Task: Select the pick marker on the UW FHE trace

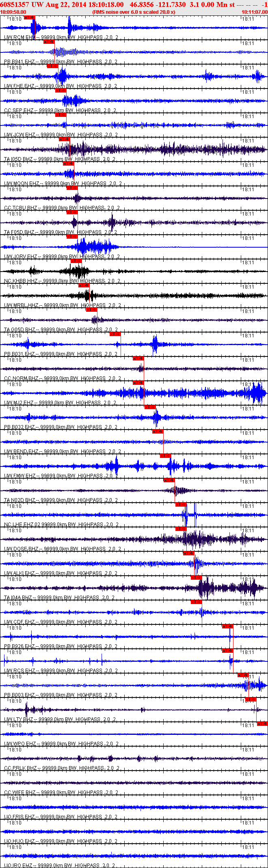Action: click(53, 66)
